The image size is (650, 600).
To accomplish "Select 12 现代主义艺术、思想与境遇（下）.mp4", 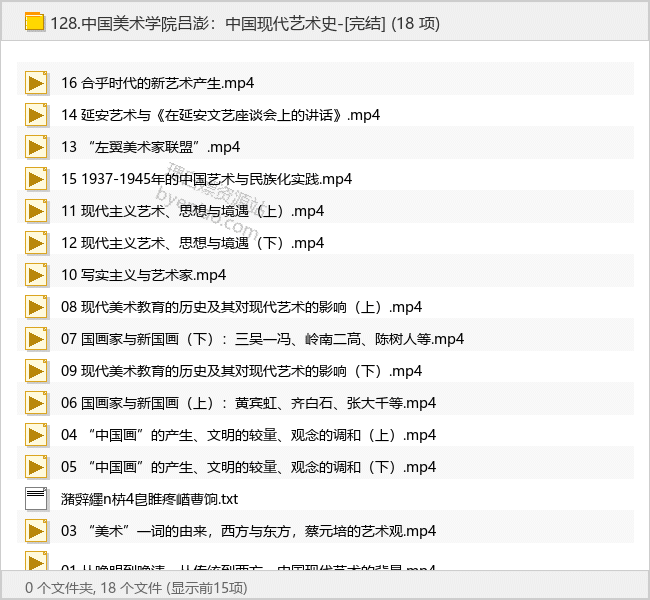I will click(x=192, y=243).
